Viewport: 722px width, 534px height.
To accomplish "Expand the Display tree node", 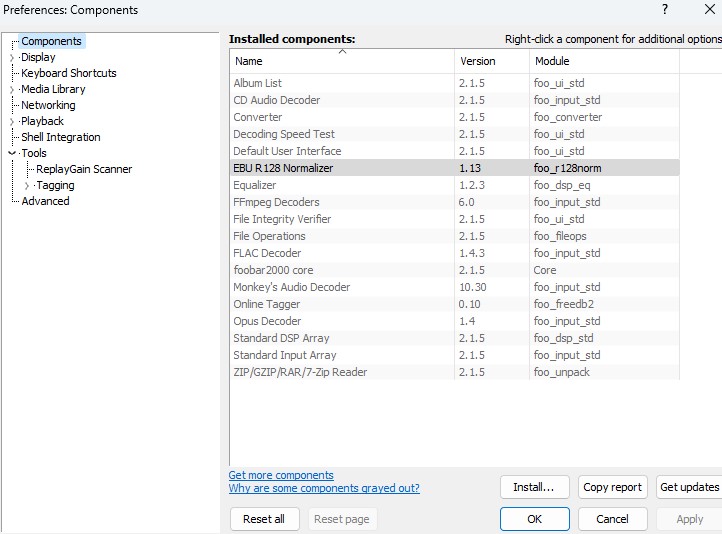I will click(12, 58).
